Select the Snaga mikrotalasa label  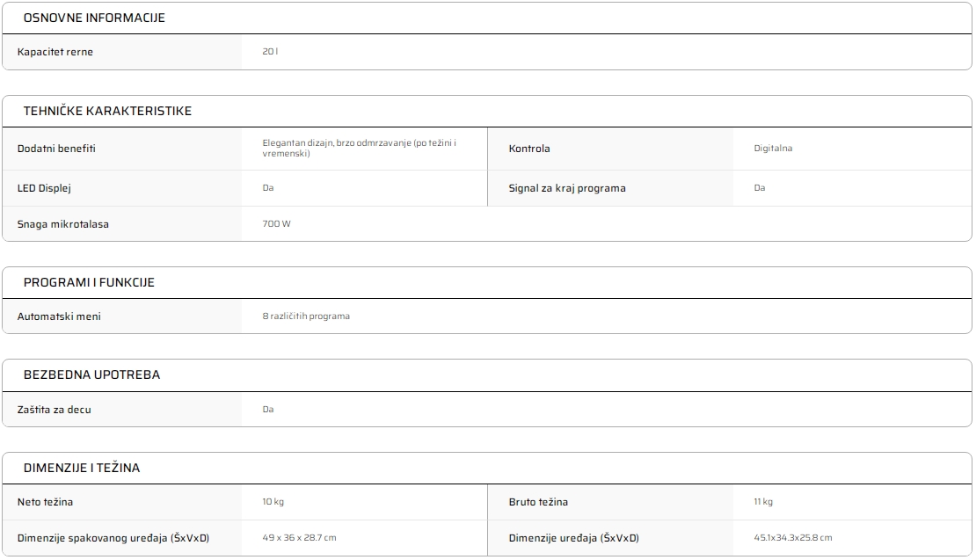pos(63,224)
